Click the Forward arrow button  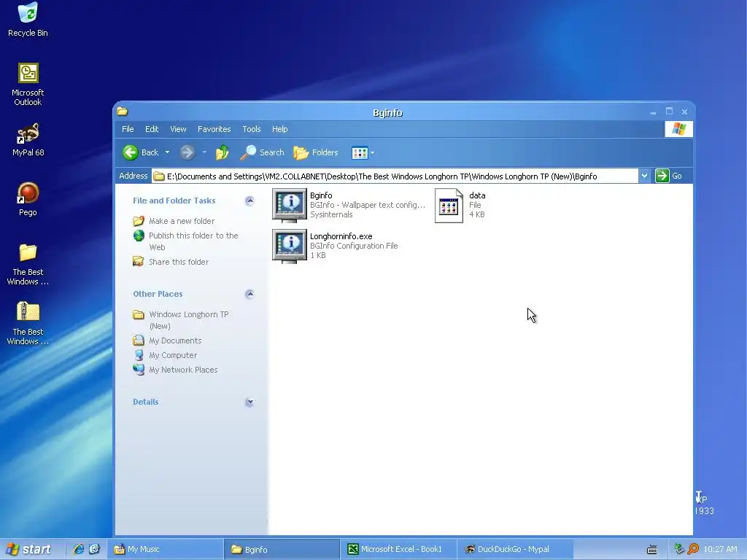187,152
